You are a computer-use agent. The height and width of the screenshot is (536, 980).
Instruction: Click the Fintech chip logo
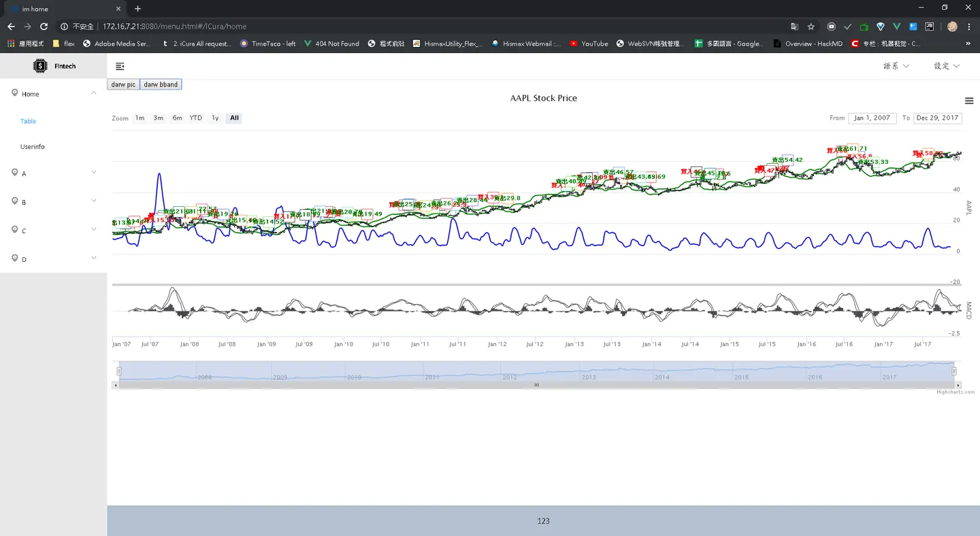click(x=40, y=66)
